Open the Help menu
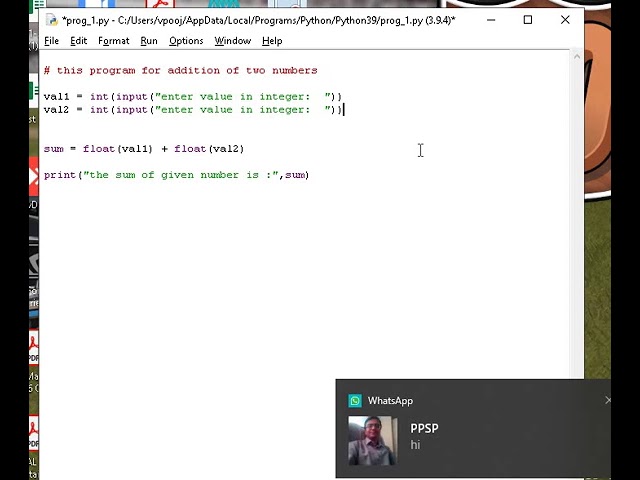The height and width of the screenshot is (480, 640). [272, 41]
